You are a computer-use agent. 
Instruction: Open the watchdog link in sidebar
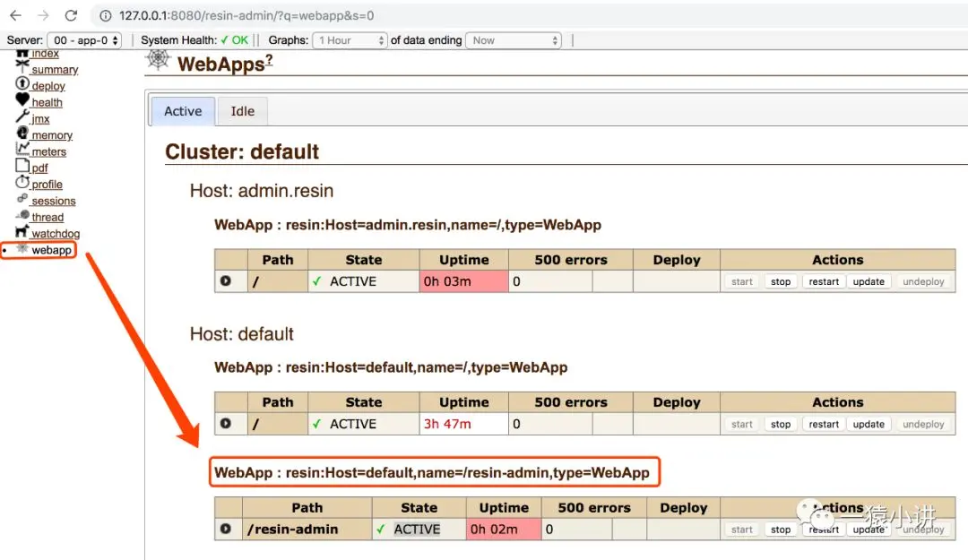(x=56, y=234)
